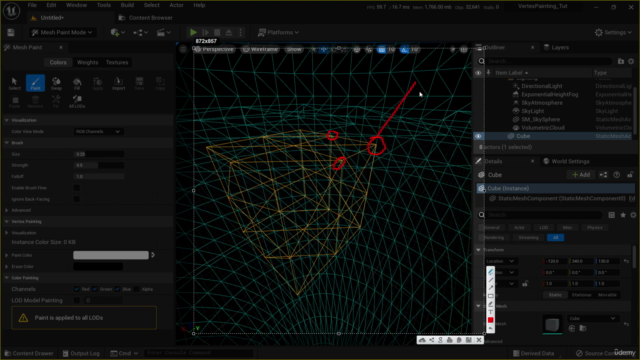Image resolution: width=640 pixels, height=360 pixels.
Task: Uncheck the Blue channel checkbox
Action: pos(118,289)
